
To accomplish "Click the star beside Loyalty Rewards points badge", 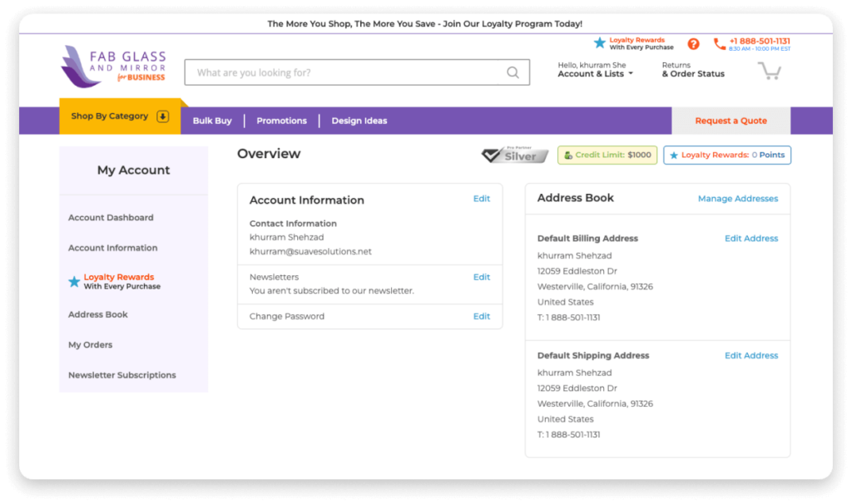I will click(x=671, y=155).
